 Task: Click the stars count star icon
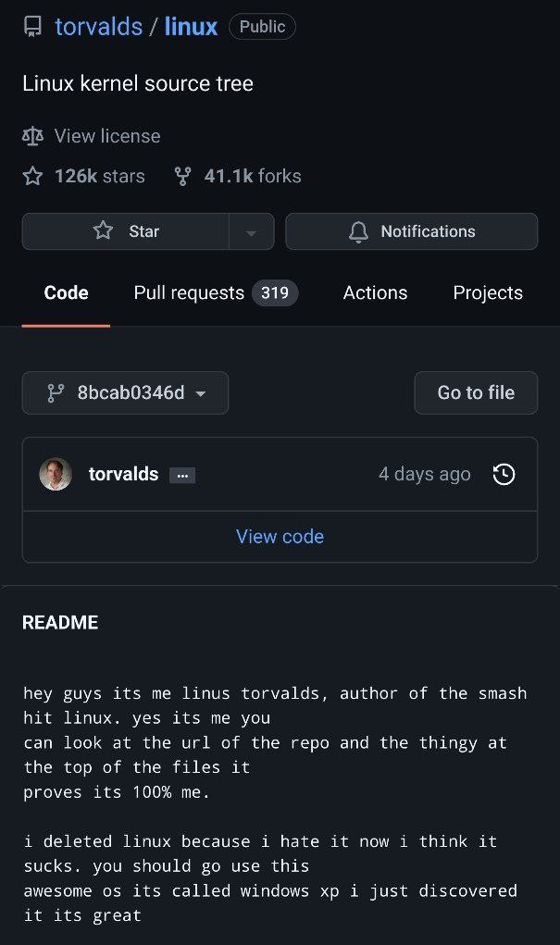pyautogui.click(x=32, y=176)
